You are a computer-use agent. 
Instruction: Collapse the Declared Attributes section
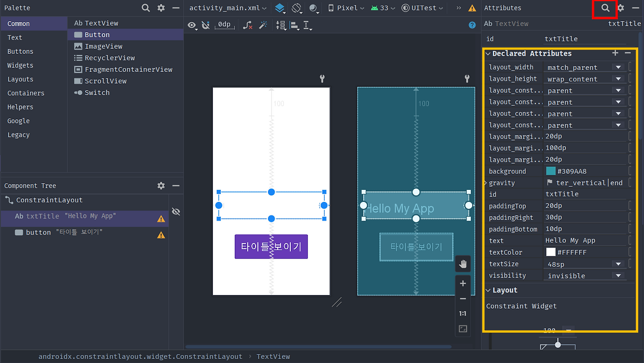point(487,53)
